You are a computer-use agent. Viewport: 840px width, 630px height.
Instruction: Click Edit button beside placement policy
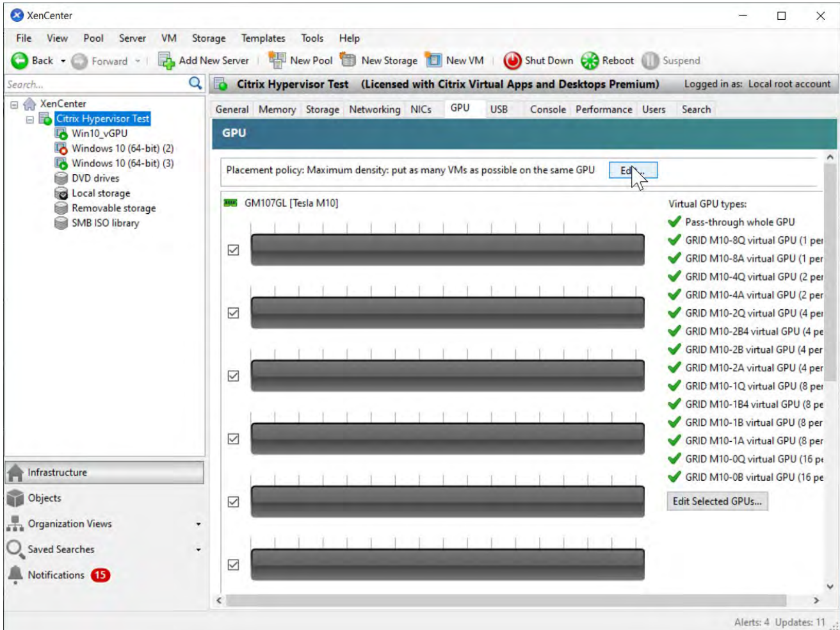click(x=633, y=170)
